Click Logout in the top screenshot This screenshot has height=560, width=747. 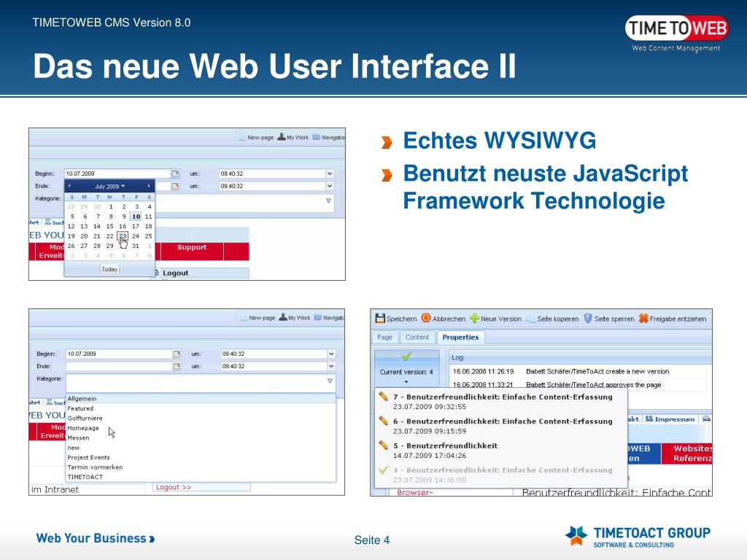175,273
